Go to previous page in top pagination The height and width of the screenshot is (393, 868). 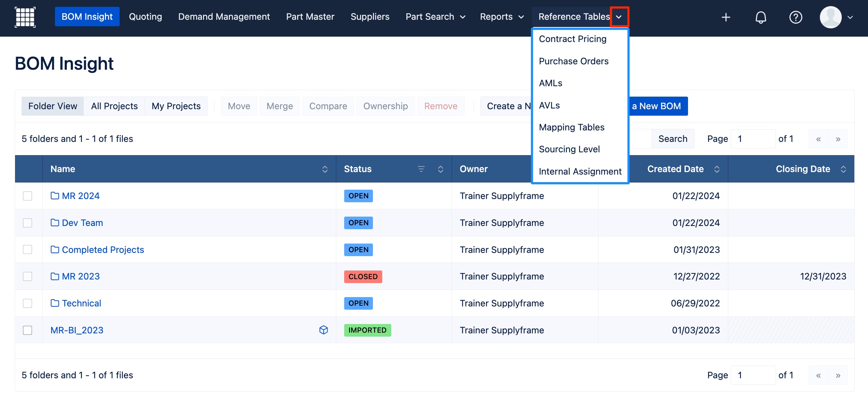pos(818,139)
